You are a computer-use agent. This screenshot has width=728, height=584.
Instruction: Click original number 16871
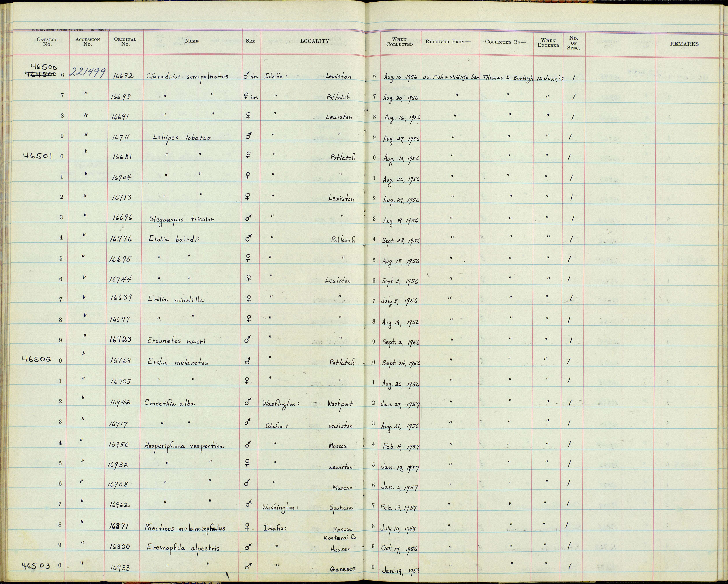tap(120, 526)
